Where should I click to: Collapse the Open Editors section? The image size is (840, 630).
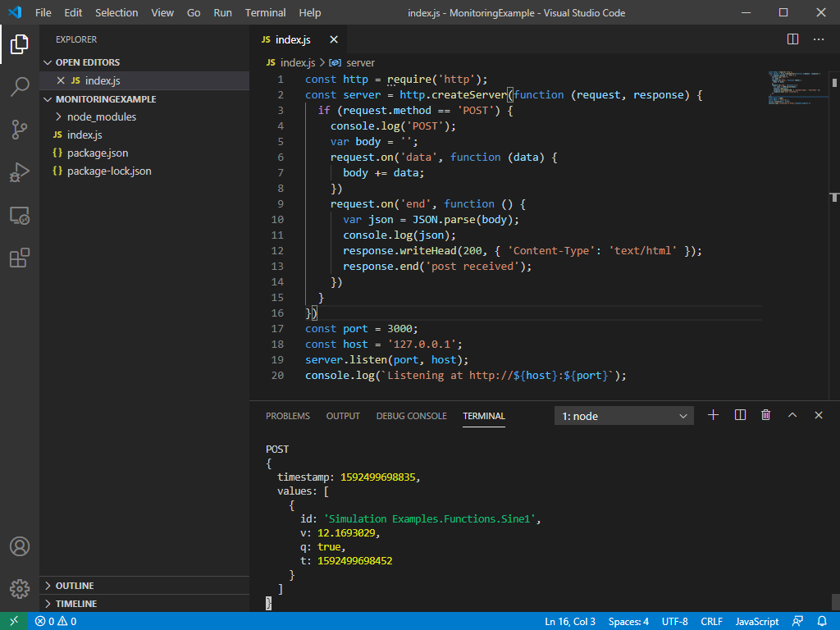click(87, 62)
